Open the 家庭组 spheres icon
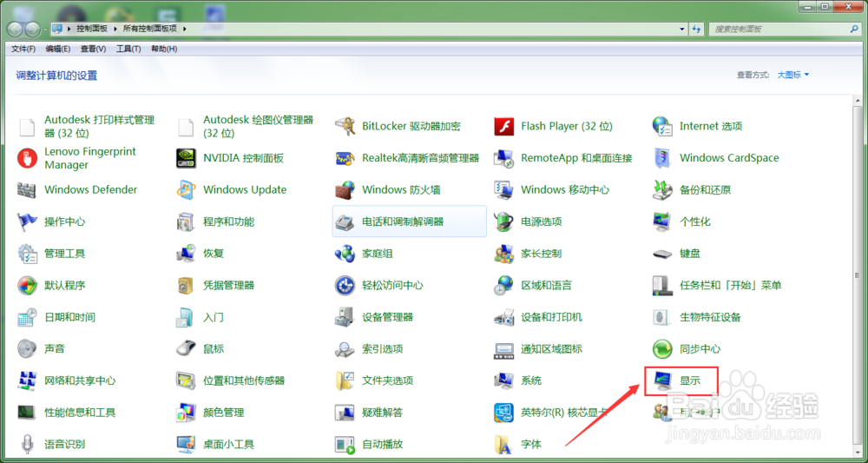The image size is (868, 463). (x=345, y=254)
